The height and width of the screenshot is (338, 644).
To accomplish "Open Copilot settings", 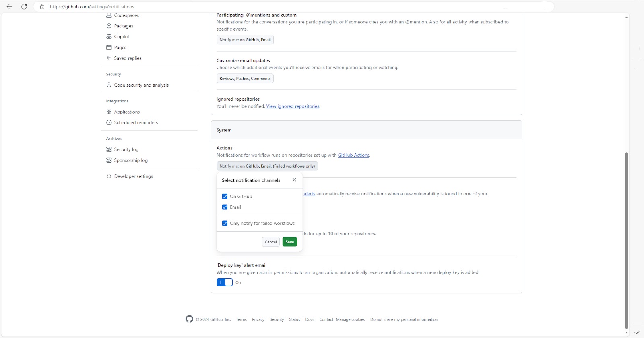I will coord(122,37).
